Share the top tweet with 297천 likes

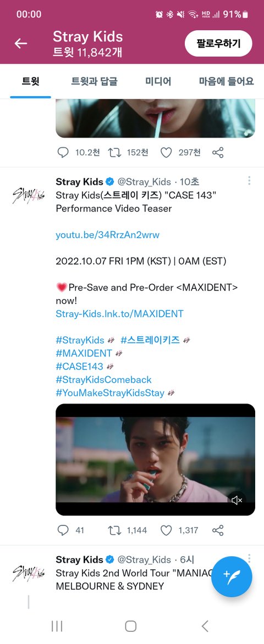pos(218,153)
